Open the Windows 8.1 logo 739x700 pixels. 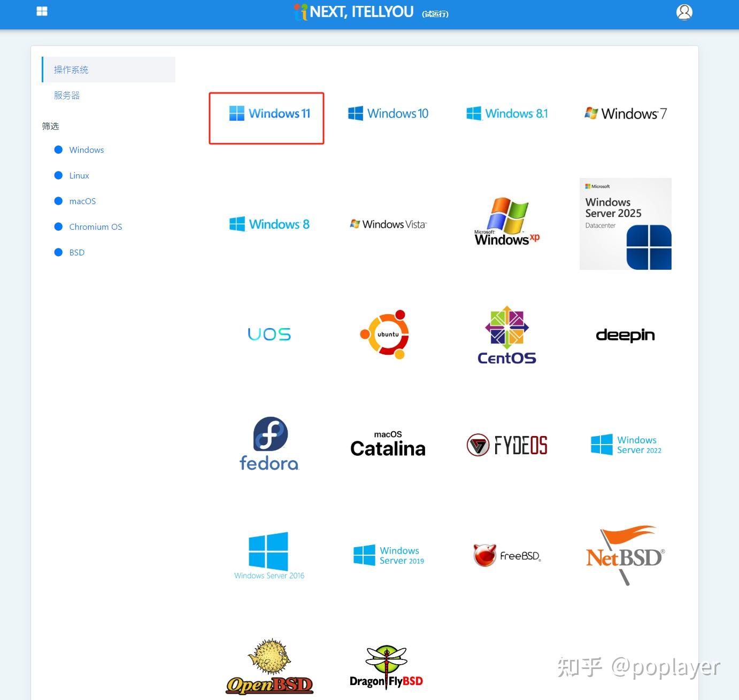507,113
